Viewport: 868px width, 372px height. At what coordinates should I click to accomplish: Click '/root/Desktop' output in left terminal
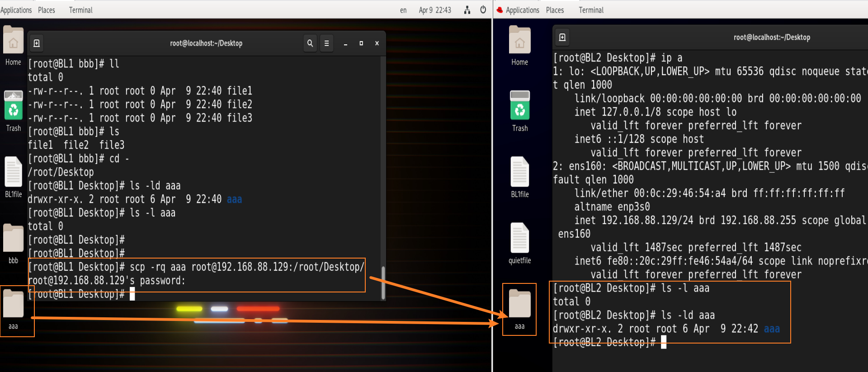pyautogui.click(x=61, y=172)
